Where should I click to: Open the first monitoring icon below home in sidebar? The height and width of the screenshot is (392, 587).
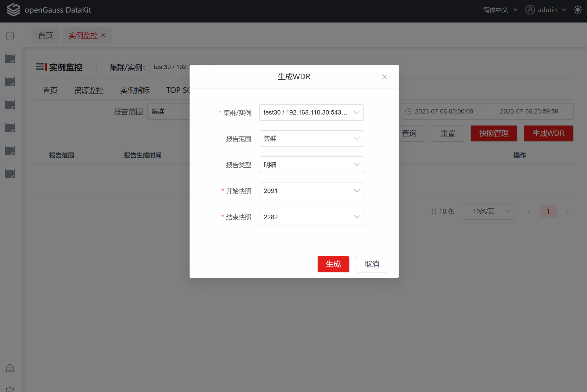[10, 58]
